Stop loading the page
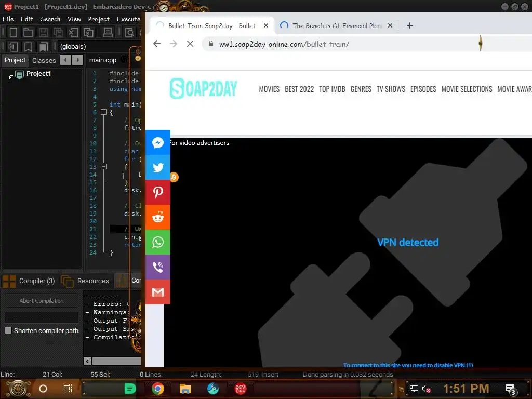The image size is (532, 399). pyautogui.click(x=190, y=44)
